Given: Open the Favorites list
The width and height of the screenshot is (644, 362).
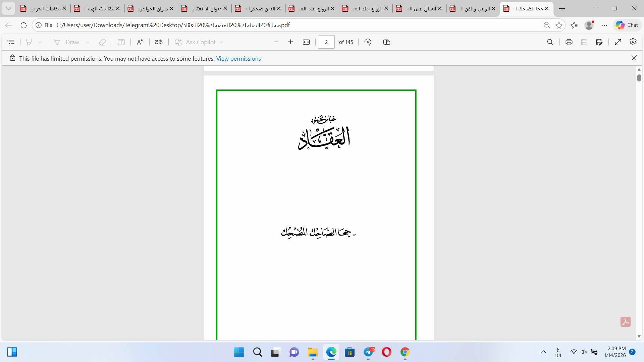Looking at the screenshot, I should click(x=574, y=25).
